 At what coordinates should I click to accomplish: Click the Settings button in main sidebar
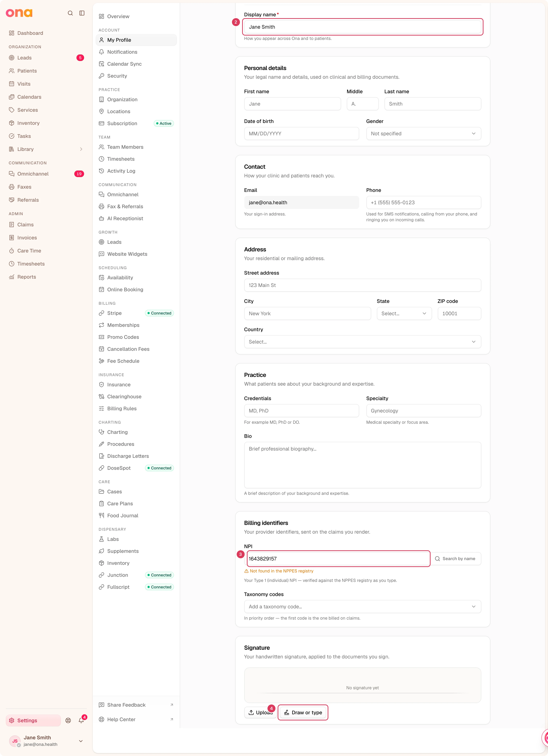click(x=33, y=720)
